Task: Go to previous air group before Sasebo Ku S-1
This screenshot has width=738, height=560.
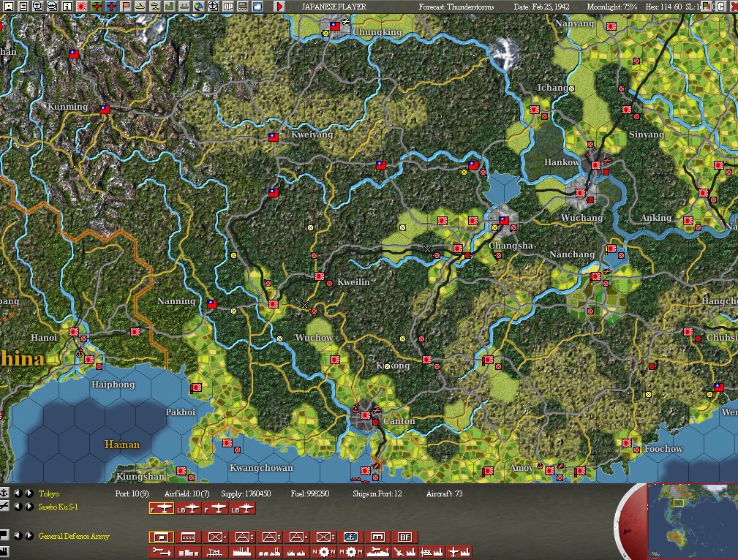Action: [x=18, y=507]
